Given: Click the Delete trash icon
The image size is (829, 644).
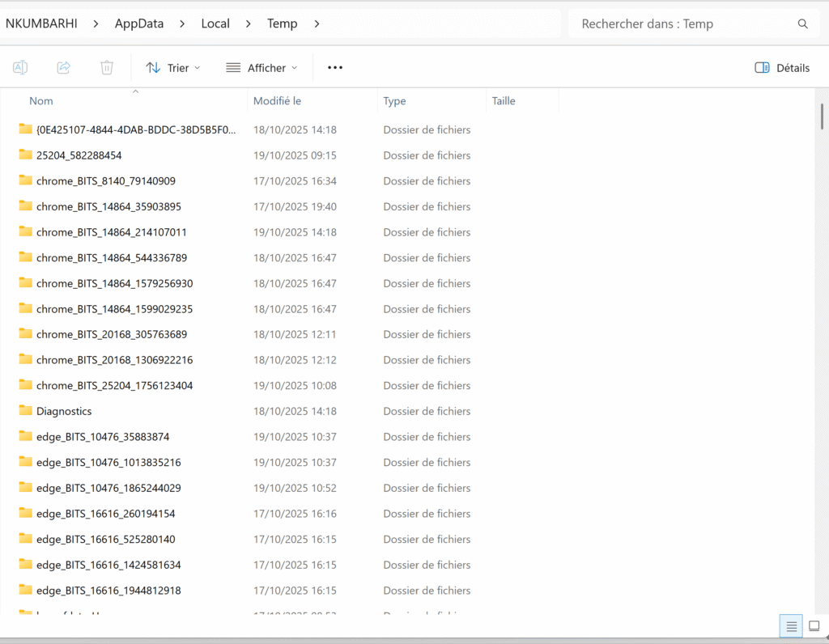Looking at the screenshot, I should [x=107, y=68].
